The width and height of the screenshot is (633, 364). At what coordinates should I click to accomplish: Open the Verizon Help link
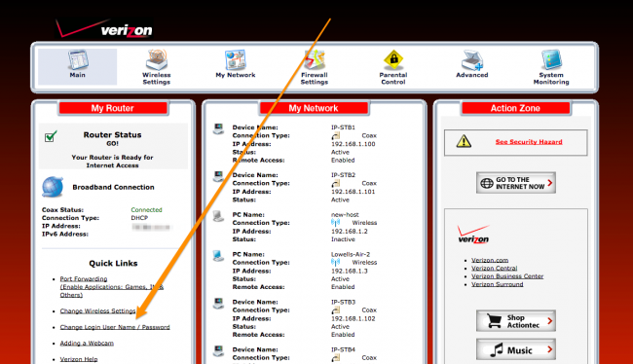79,359
